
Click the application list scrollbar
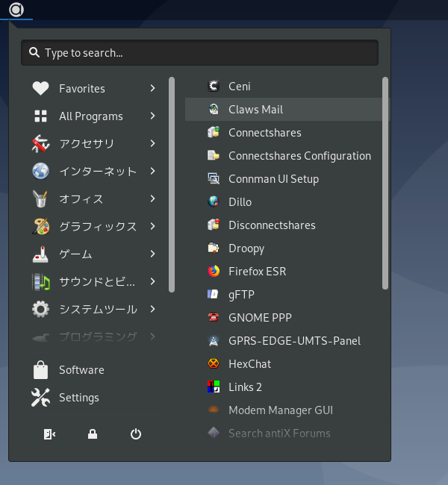click(385, 183)
